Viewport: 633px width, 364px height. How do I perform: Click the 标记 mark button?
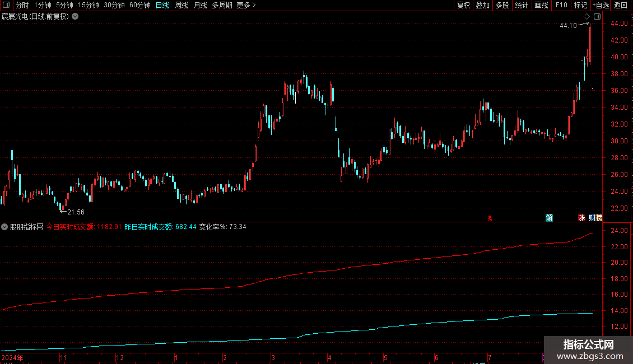click(x=580, y=5)
